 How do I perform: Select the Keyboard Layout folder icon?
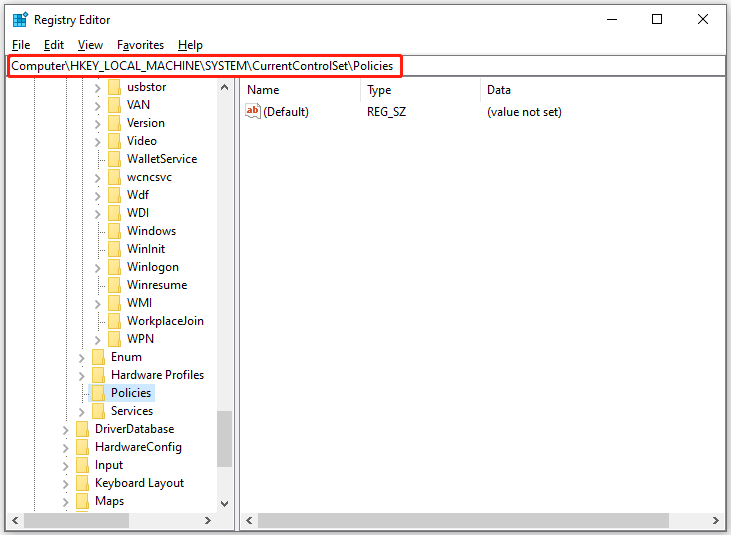pyautogui.click(x=83, y=483)
